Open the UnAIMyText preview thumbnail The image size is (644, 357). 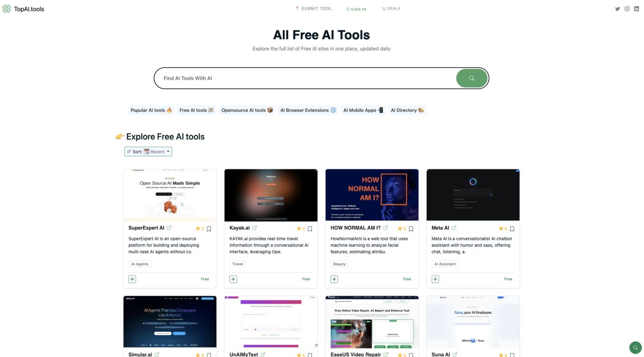click(271, 322)
